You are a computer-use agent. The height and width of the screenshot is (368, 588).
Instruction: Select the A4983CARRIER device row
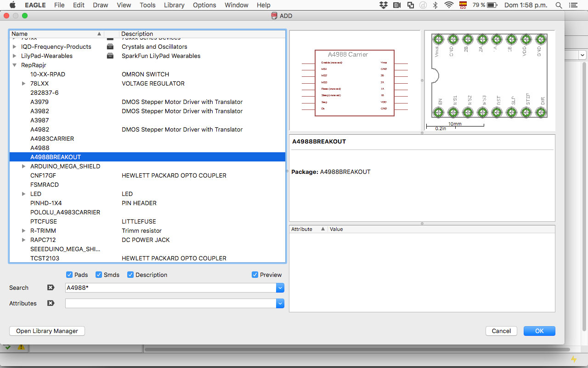coord(147,138)
